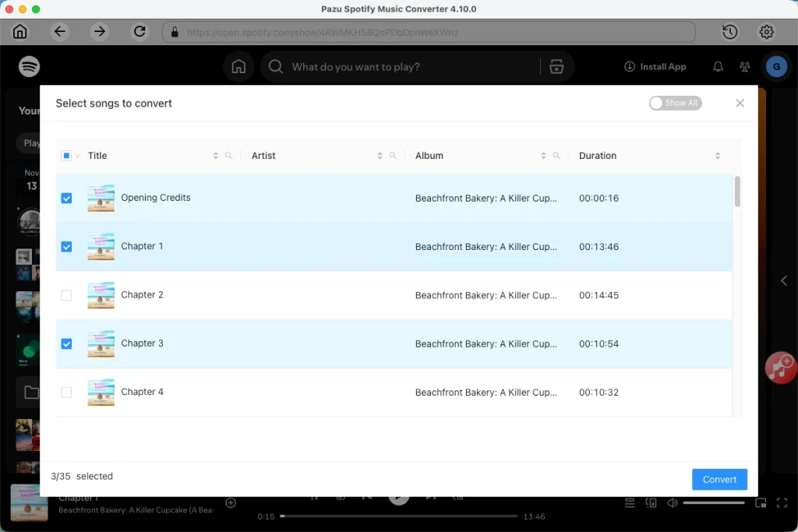Search within the Album column
Screen dimensions: 798x532
click(x=556, y=156)
